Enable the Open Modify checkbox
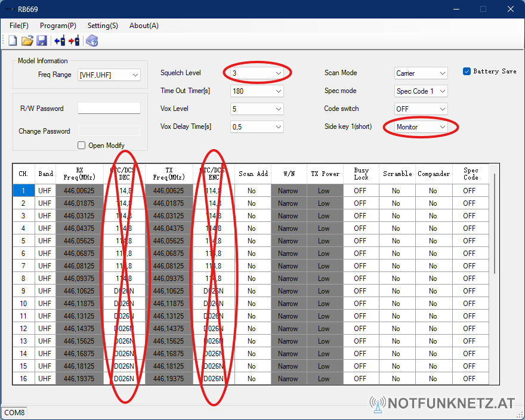The image size is (525, 420). coord(81,145)
